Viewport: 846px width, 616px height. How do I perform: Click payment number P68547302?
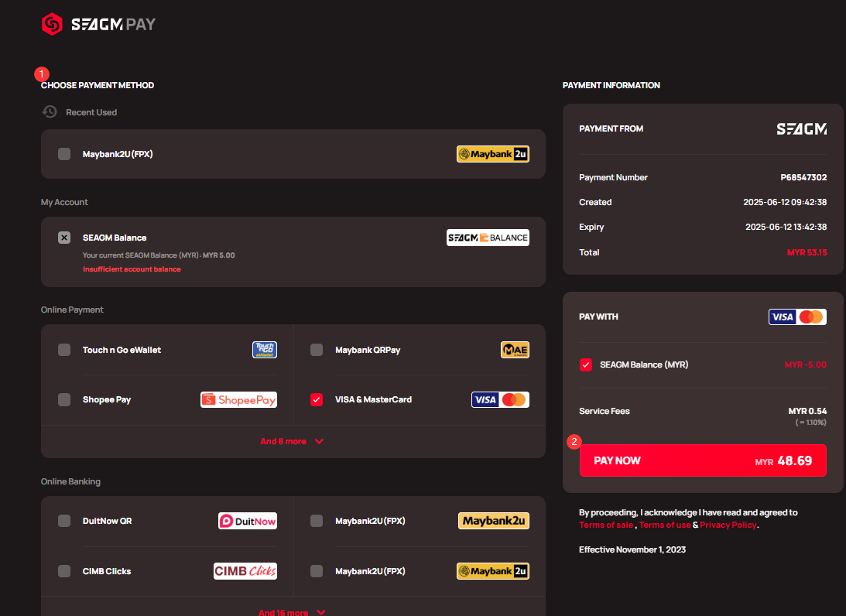tap(803, 177)
